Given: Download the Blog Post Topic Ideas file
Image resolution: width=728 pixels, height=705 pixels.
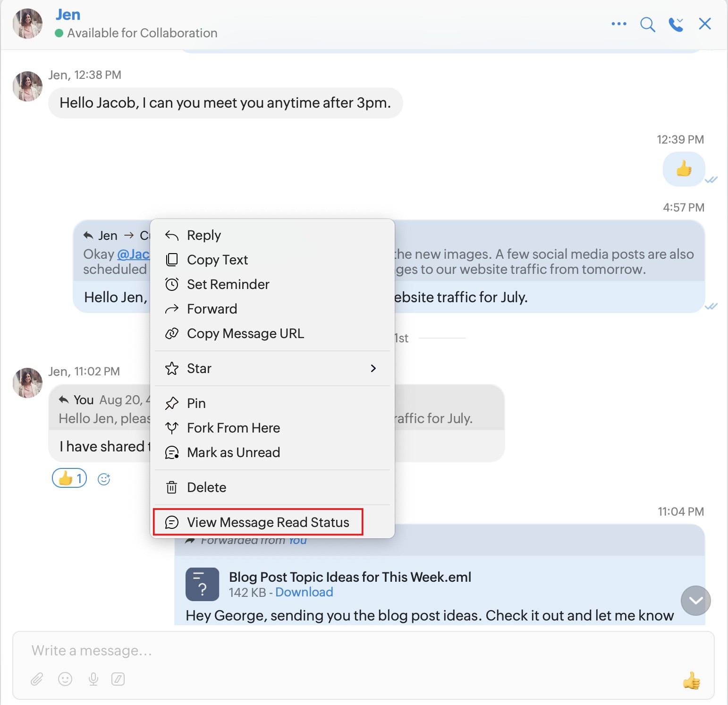Looking at the screenshot, I should pyautogui.click(x=304, y=592).
